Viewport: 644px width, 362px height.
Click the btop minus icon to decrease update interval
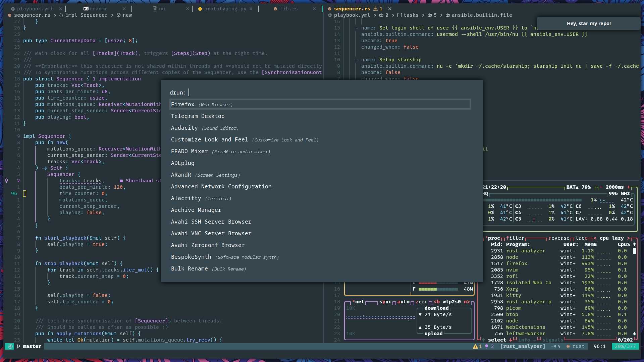(601, 187)
